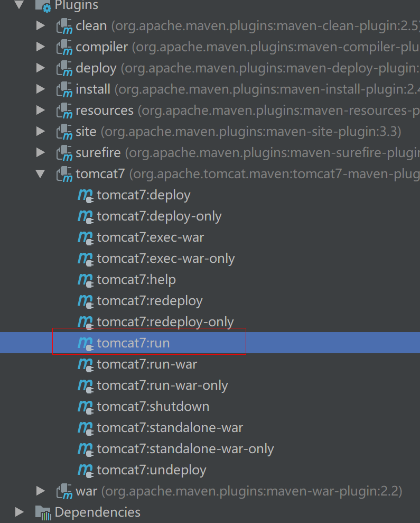The width and height of the screenshot is (420, 523).
Task: Click the tomcat7 plugin icon
Action: point(64,175)
